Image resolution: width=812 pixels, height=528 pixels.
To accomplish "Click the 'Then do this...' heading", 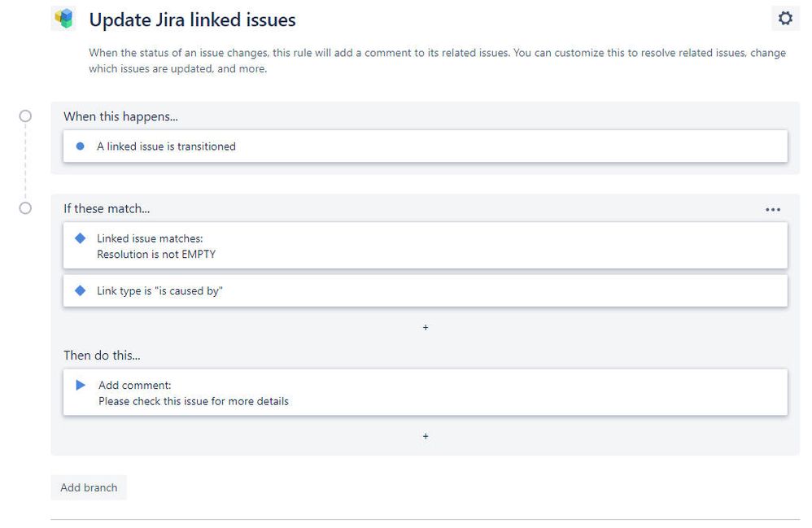I will tap(102, 355).
